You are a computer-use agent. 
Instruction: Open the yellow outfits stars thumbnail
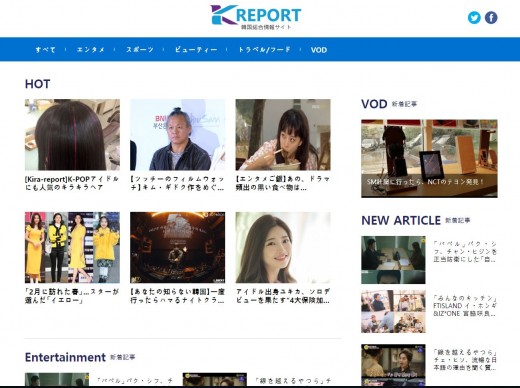(72, 247)
